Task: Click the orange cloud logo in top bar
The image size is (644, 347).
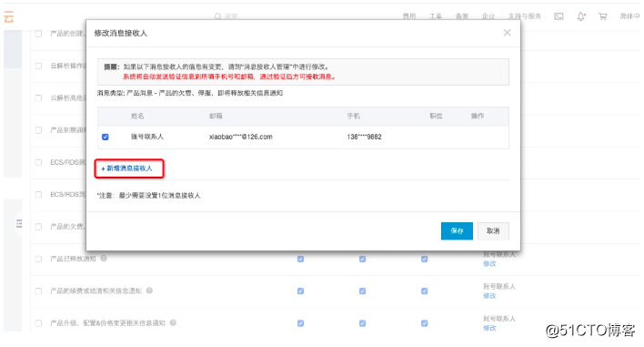Action: [x=8, y=17]
